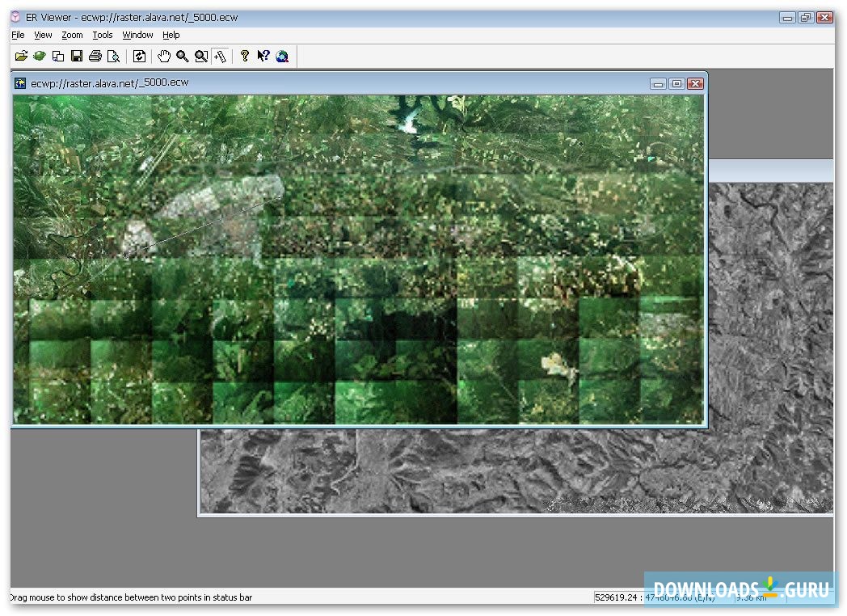Toggle the Zoom Box tool
Image resolution: width=847 pixels, height=616 pixels.
click(x=202, y=56)
